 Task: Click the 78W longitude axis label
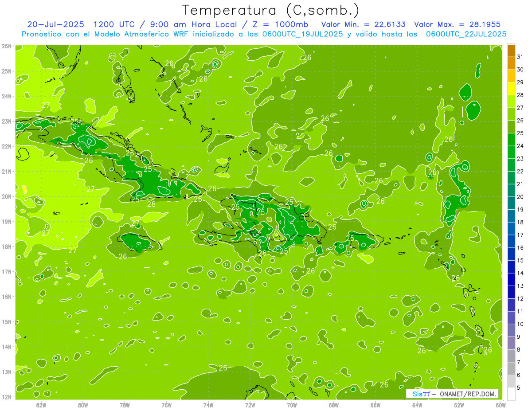(x=125, y=405)
